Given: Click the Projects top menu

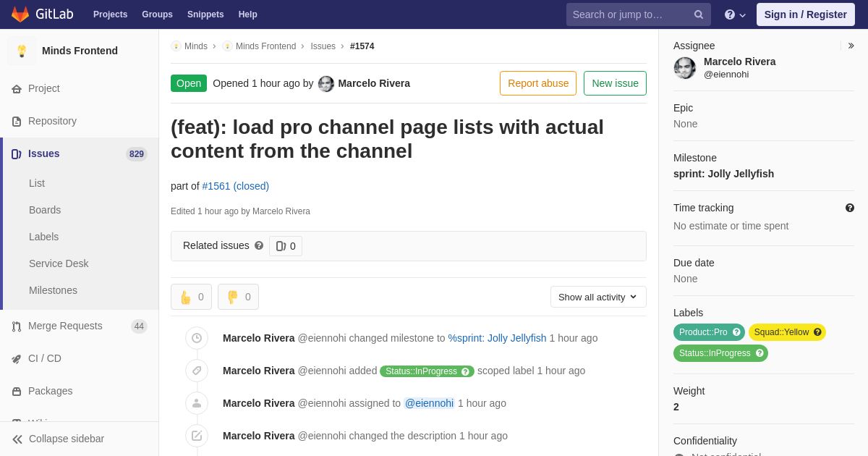Looking at the screenshot, I should (110, 14).
